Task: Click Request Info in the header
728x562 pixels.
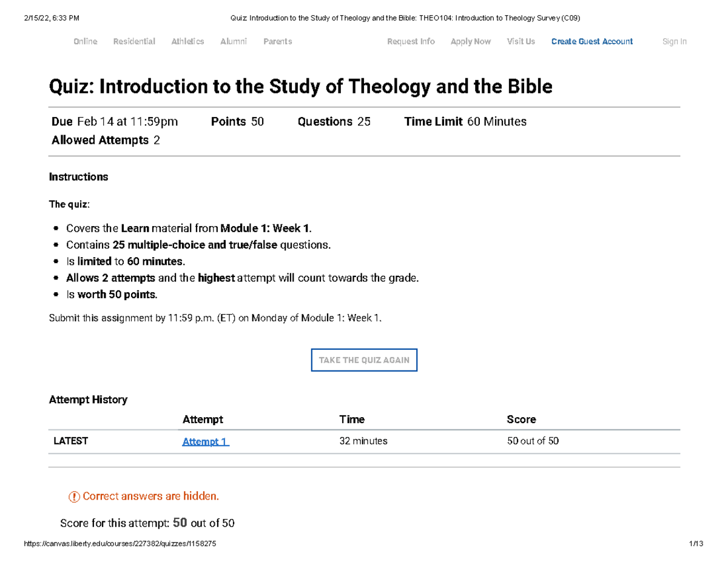Action: pos(411,41)
